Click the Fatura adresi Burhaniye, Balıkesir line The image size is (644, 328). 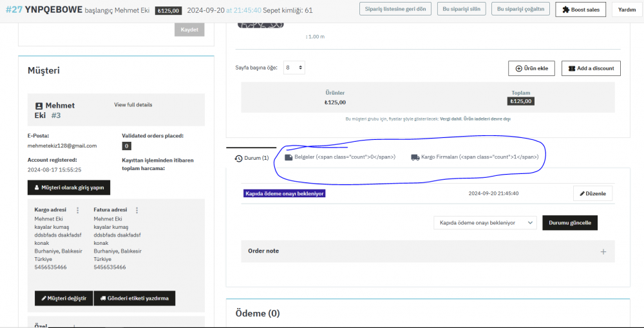tap(117, 251)
